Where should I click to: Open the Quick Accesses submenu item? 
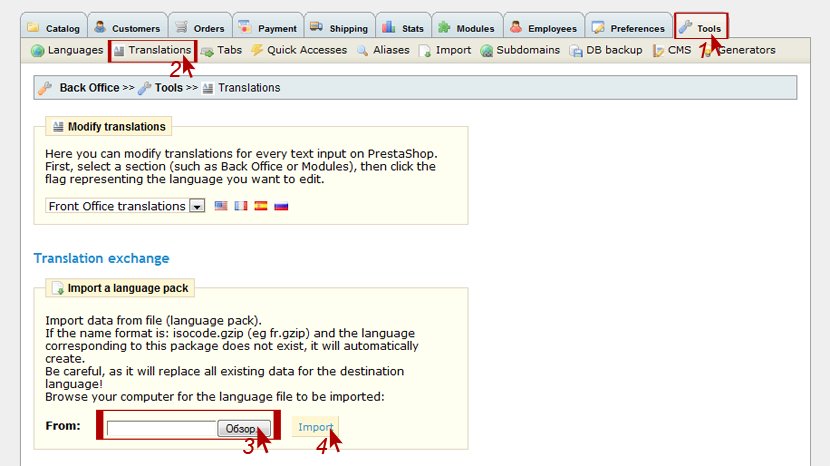(x=298, y=50)
